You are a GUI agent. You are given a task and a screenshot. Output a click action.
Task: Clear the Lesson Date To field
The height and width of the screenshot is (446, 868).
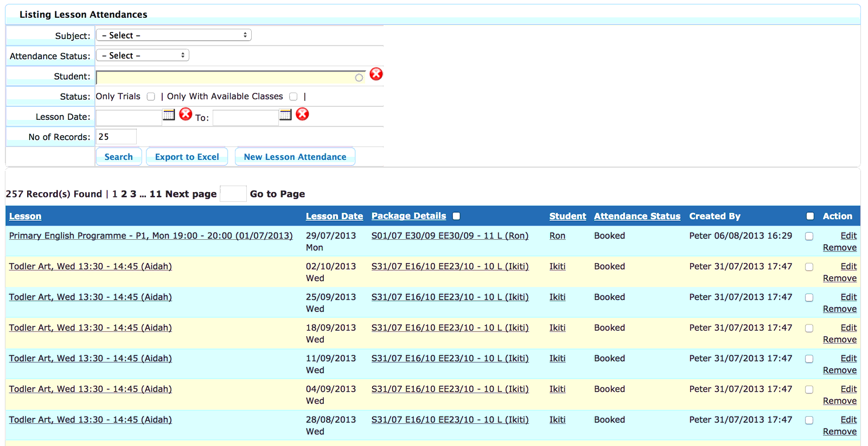coord(302,114)
